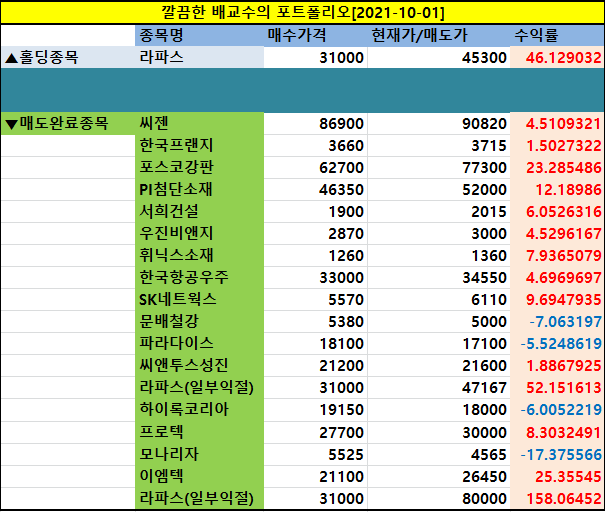Select the 우진비앤지 stock name cell
605x512 pixels.
(199, 233)
